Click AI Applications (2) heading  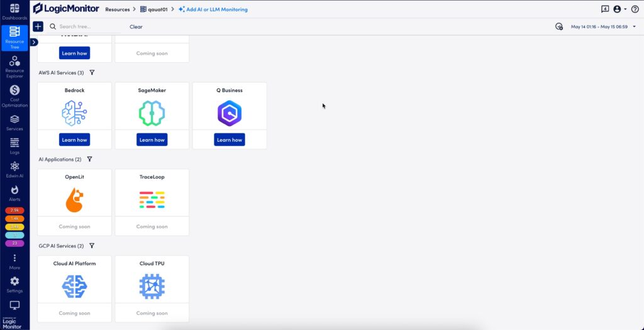[x=60, y=159]
